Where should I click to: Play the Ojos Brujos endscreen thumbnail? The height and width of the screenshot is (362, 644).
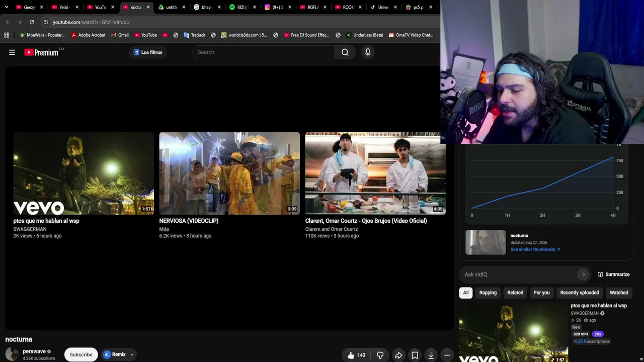[x=375, y=173]
